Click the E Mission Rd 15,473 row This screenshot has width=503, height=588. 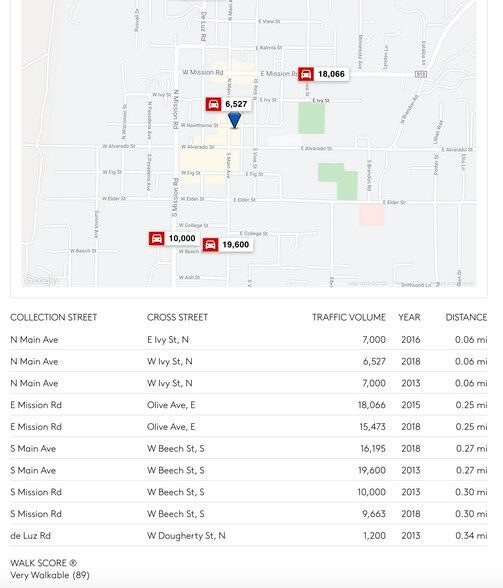click(x=249, y=426)
